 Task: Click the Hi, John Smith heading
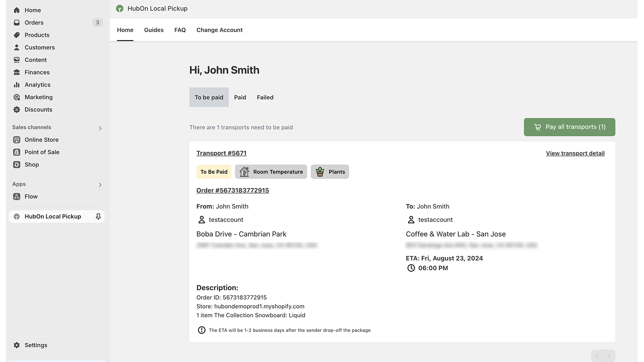click(224, 70)
